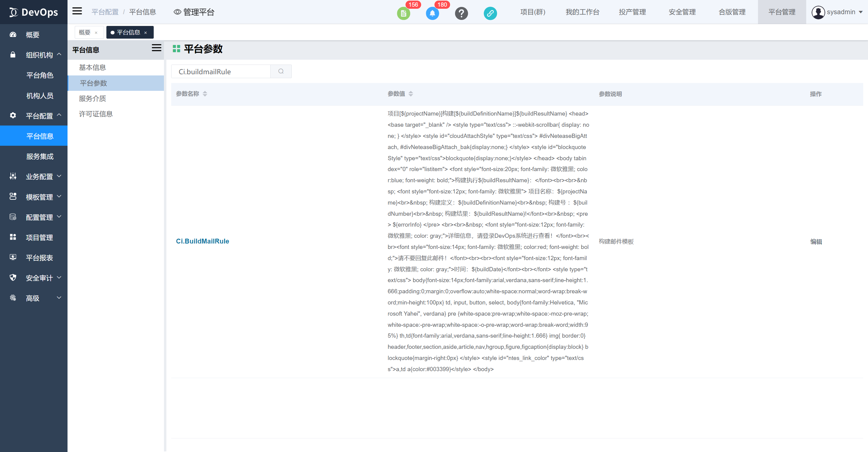Open the Ci.BuildMailRule parameter link

click(202, 241)
